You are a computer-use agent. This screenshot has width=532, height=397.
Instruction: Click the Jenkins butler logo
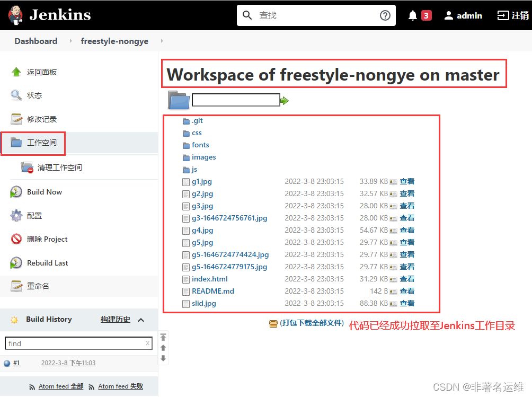pos(15,15)
